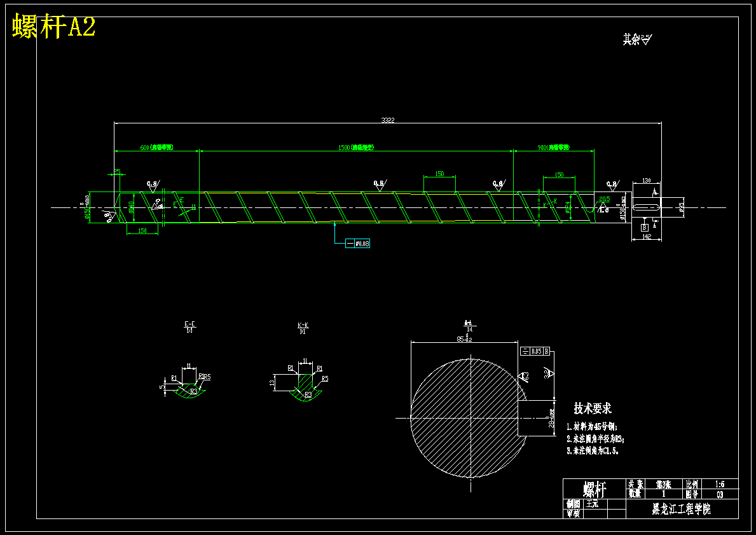The width and height of the screenshot is (756, 535).
Task: Select the "0.05 B" symmetry tolerance frame
Action: (535, 351)
